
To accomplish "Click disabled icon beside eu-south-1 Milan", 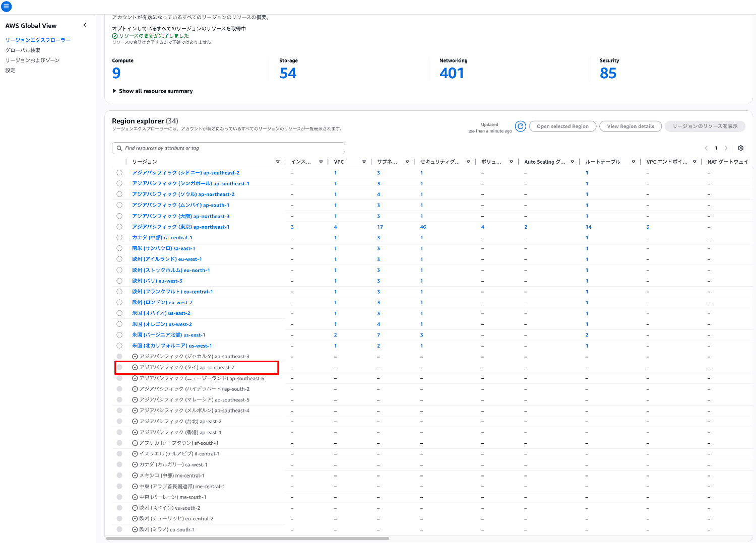I will coord(135,530).
